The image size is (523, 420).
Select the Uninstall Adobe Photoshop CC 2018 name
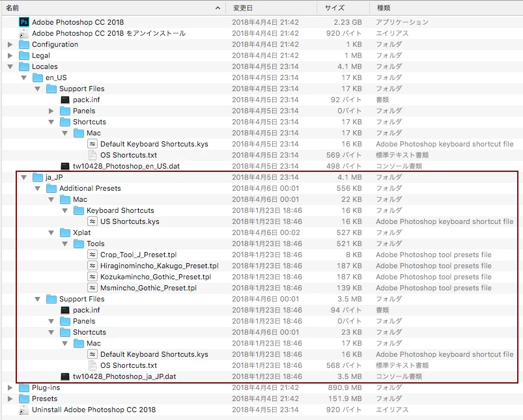(x=94, y=410)
